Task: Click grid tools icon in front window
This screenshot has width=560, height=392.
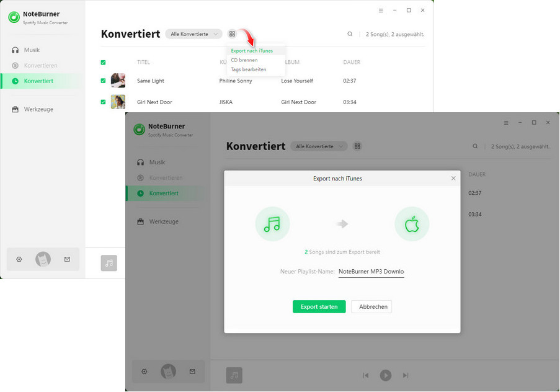Action: click(x=357, y=146)
